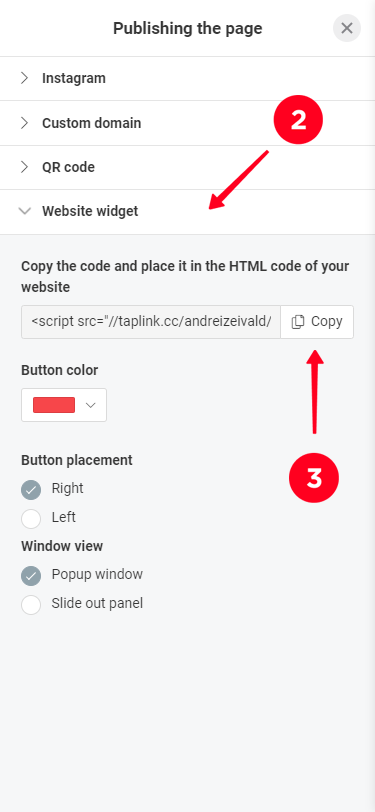Choose Slide out panel view

click(x=31, y=605)
